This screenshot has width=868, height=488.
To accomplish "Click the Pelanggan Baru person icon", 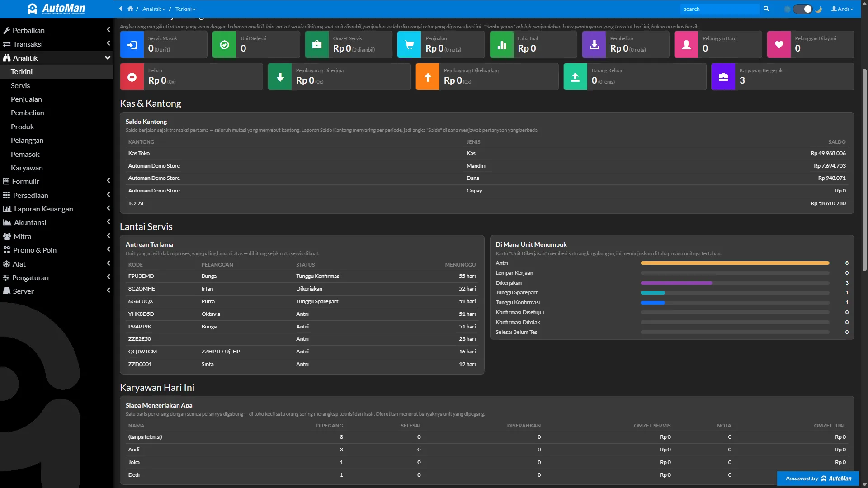I will coord(686,45).
